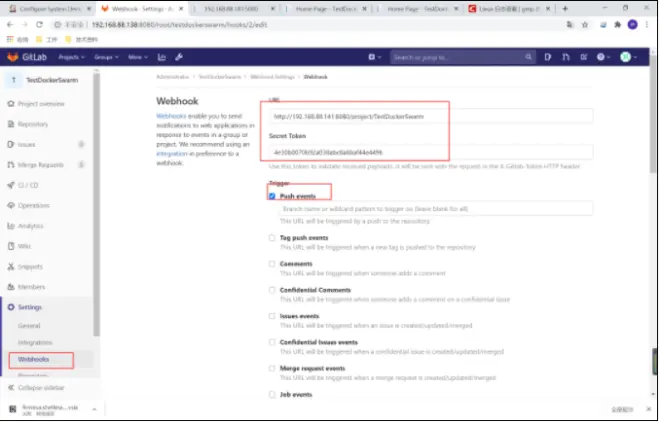Uncheck Push events checkbox

(x=272, y=196)
